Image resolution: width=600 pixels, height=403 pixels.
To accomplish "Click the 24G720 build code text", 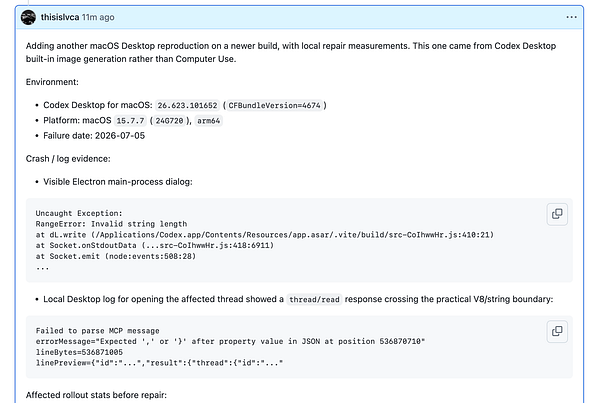I will [x=169, y=121].
